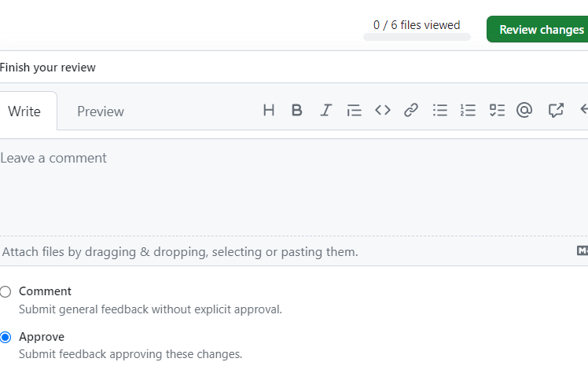Insert a quote block

(x=354, y=110)
